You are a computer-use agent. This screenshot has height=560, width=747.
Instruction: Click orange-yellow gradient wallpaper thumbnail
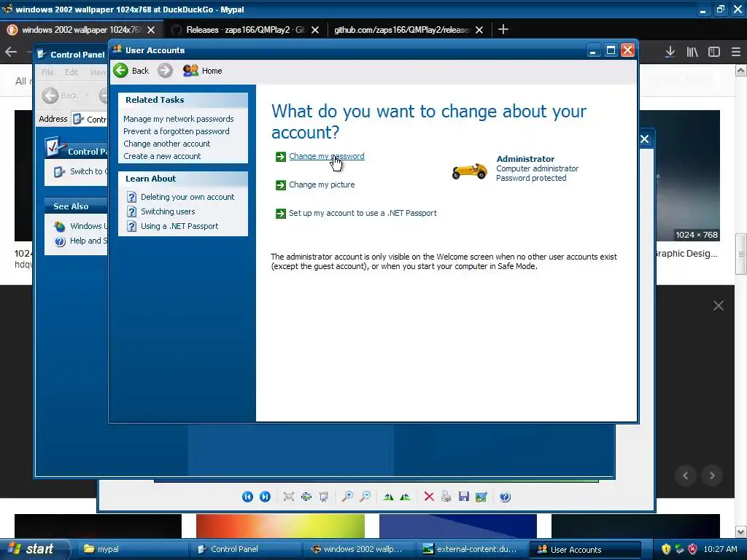281,526
